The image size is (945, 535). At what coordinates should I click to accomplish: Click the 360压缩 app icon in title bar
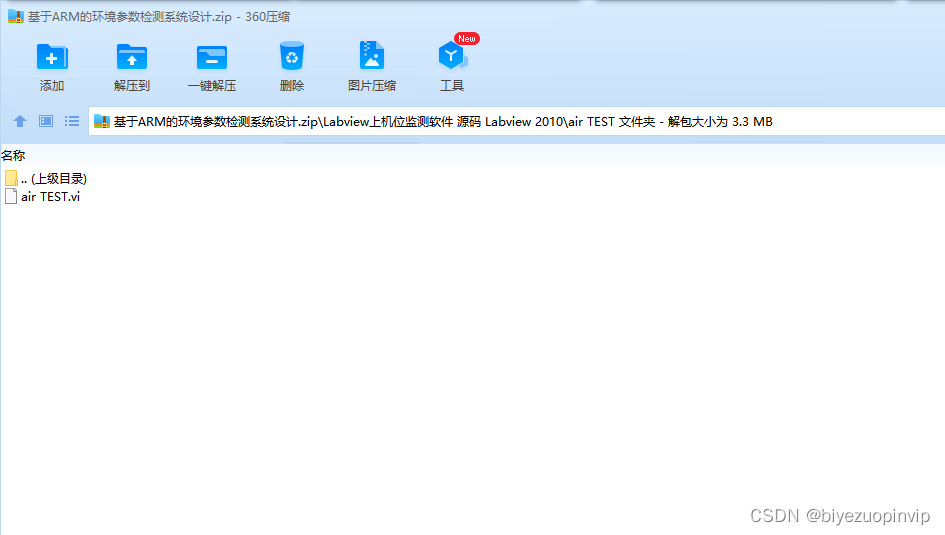click(x=16, y=16)
